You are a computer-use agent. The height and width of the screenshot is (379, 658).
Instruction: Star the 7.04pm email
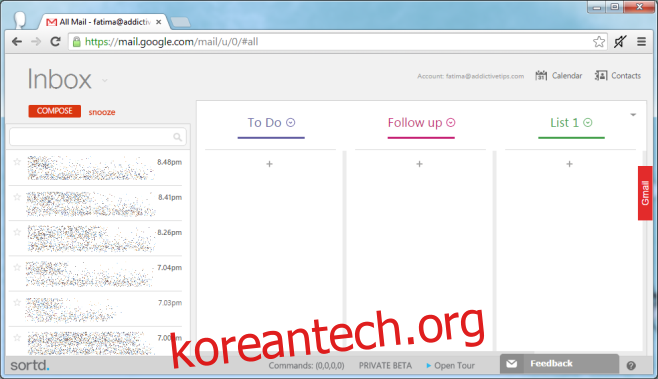(17, 267)
